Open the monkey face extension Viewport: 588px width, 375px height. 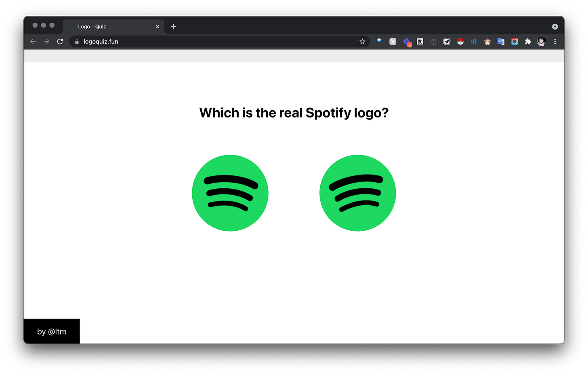[487, 42]
